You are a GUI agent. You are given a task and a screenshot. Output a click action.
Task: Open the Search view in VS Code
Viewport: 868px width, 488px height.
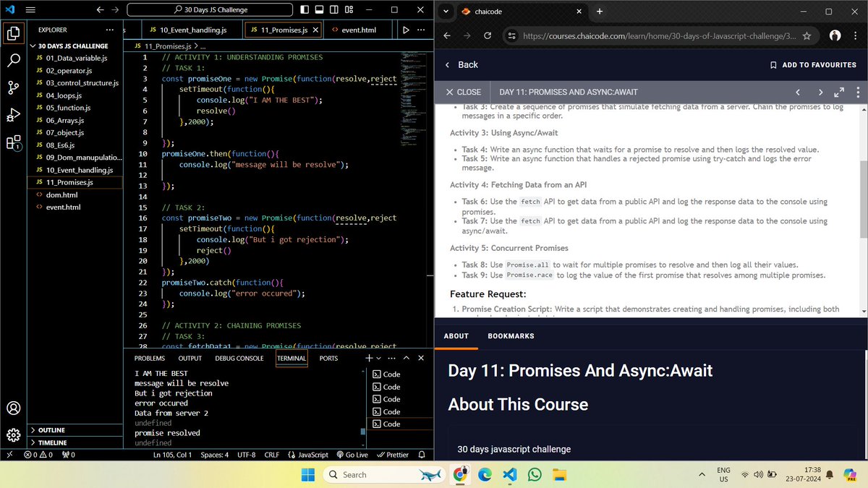(x=13, y=60)
